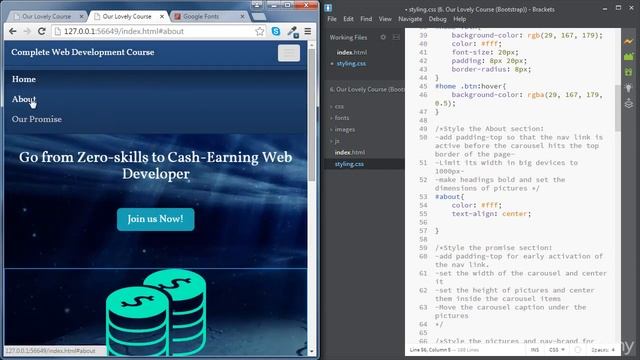640x360 pixels.
Task: Open the Edit menu in Brackets
Action: (348, 19)
